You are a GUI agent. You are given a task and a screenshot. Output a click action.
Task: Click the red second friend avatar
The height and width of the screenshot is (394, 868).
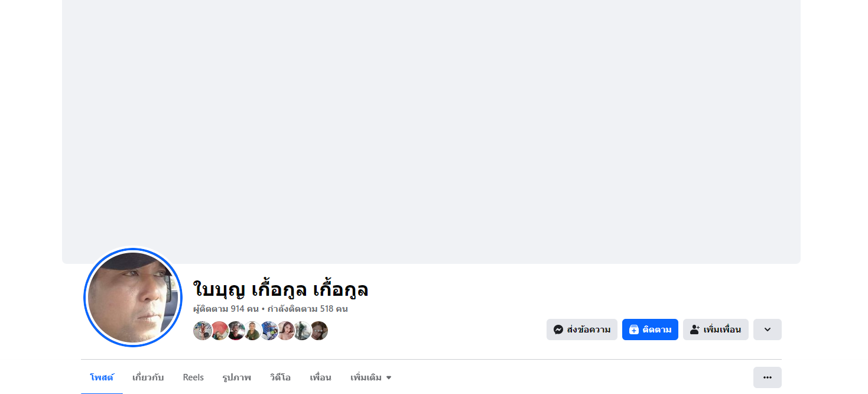(219, 331)
